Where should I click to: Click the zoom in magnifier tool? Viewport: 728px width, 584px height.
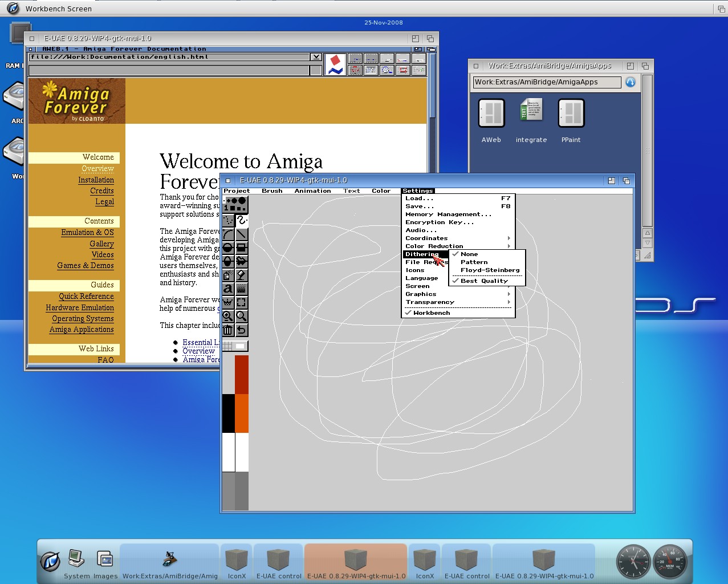(228, 316)
